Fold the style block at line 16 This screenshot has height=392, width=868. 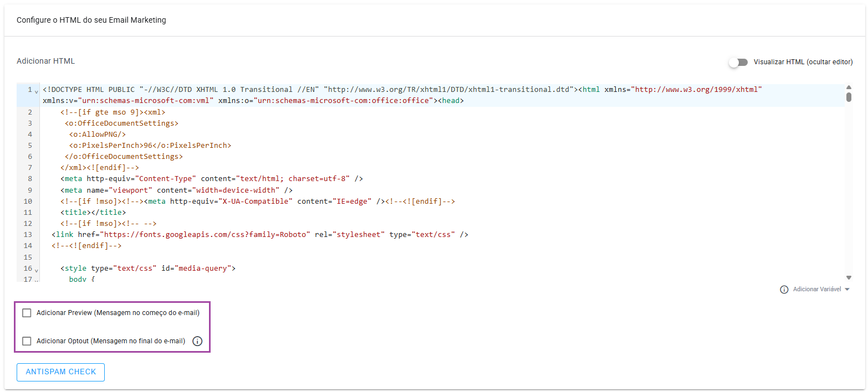36,270
